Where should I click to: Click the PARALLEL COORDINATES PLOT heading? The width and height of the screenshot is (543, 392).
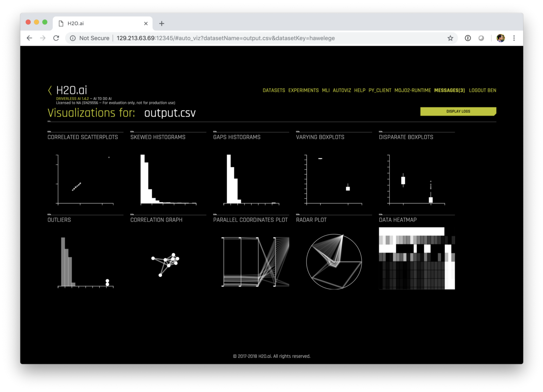point(250,220)
